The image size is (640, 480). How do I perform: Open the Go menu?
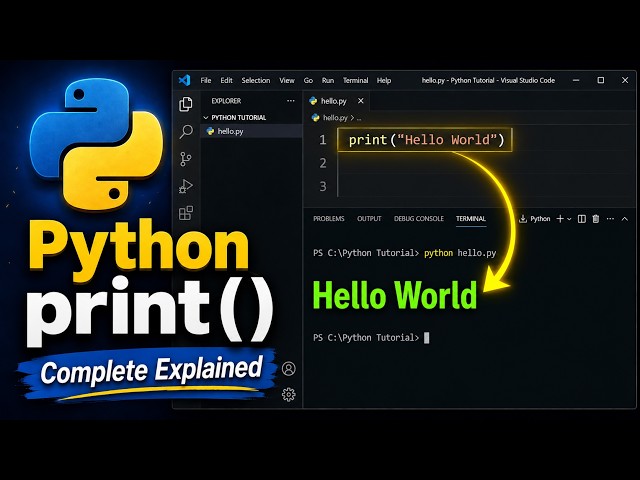pyautogui.click(x=308, y=80)
